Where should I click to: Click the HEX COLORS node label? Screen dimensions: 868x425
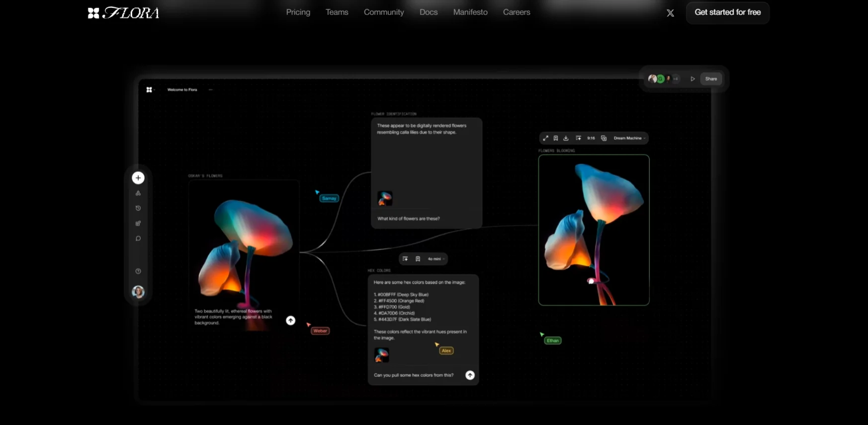379,271
